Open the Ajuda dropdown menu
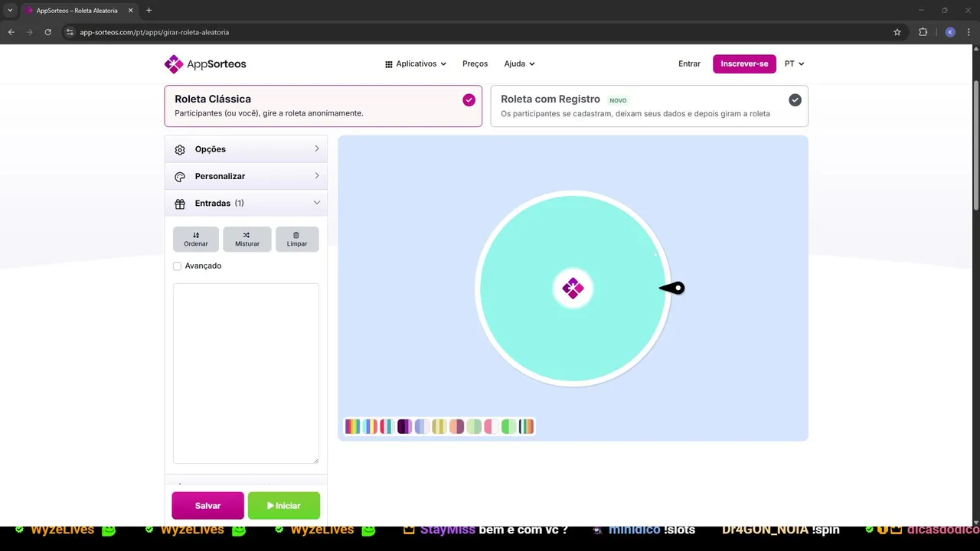This screenshot has height=551, width=980. (x=519, y=64)
